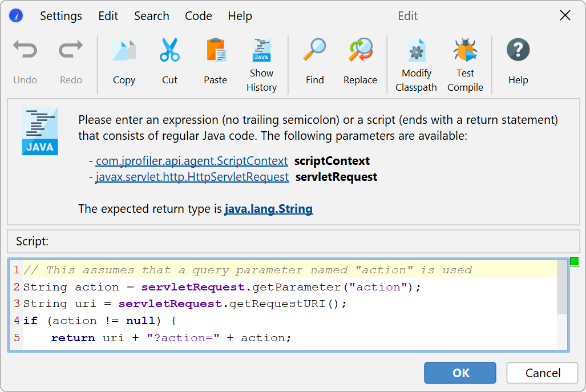Open Help from the toolbar question mark
586x392 pixels.
click(518, 51)
